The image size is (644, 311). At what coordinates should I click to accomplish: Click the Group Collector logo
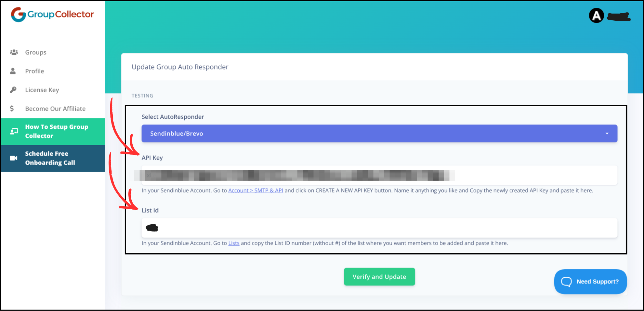coord(52,14)
